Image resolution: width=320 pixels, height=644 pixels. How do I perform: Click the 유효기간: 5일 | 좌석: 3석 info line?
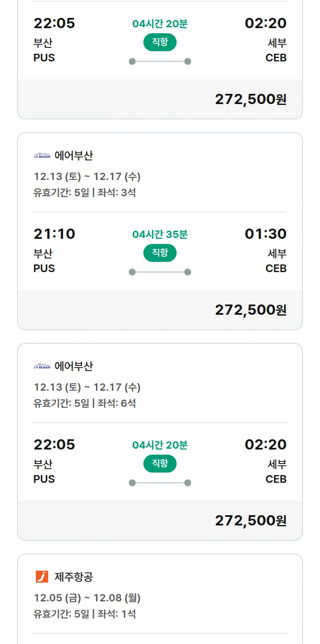[84, 193]
